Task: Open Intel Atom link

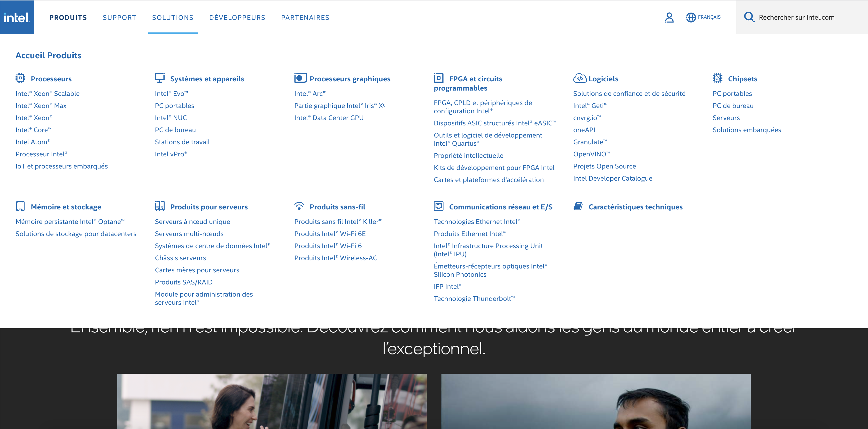Action: tap(33, 142)
